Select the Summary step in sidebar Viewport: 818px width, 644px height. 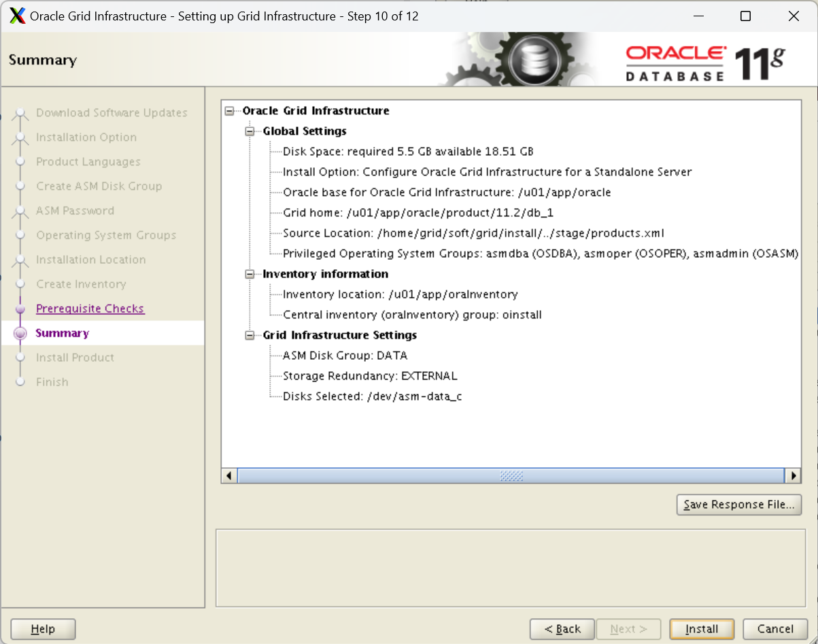click(x=62, y=333)
